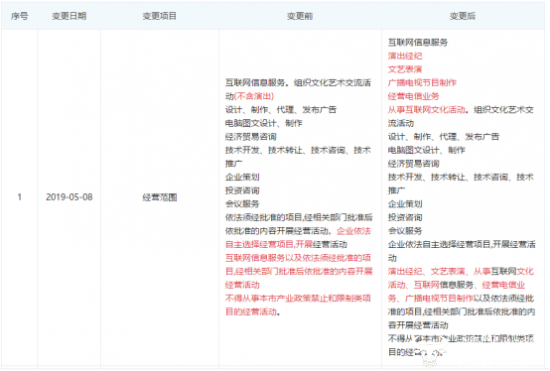Image resolution: width=550 pixels, height=371 pixels.
Task: Click red text 经营电信业务
Action: (413, 96)
